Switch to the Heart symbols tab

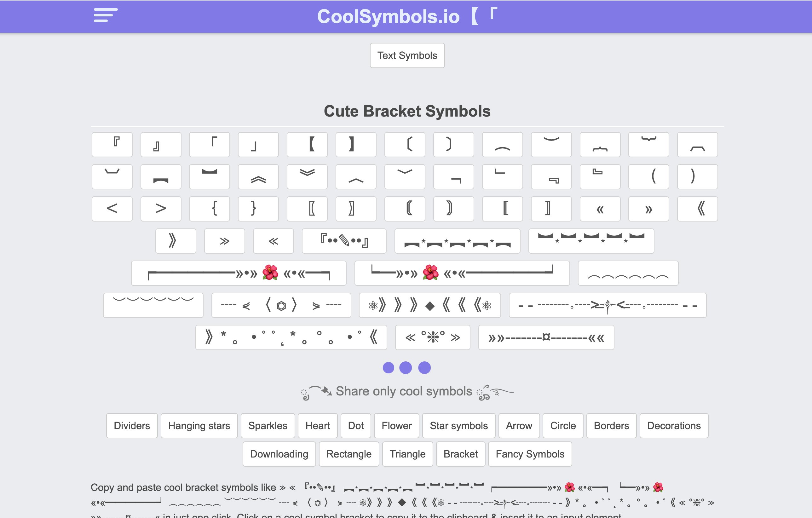tap(318, 426)
